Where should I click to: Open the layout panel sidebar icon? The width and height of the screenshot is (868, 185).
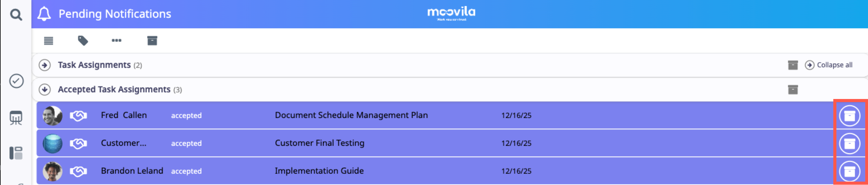(x=16, y=153)
